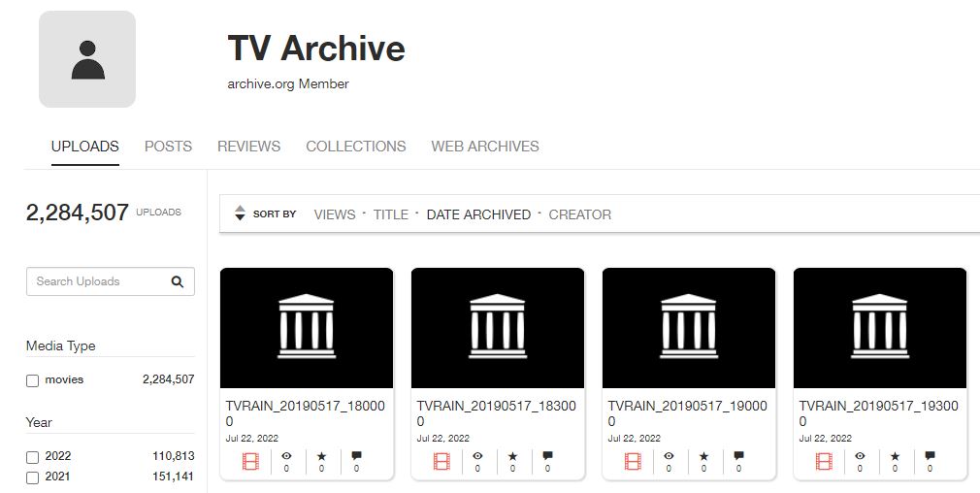Click favorites star on TVRAIN_20190517_193000 card
The height and width of the screenshot is (493, 980).
[896, 456]
